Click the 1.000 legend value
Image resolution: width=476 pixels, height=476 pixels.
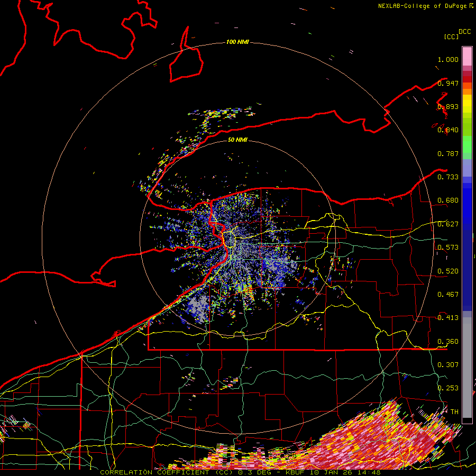(x=448, y=59)
